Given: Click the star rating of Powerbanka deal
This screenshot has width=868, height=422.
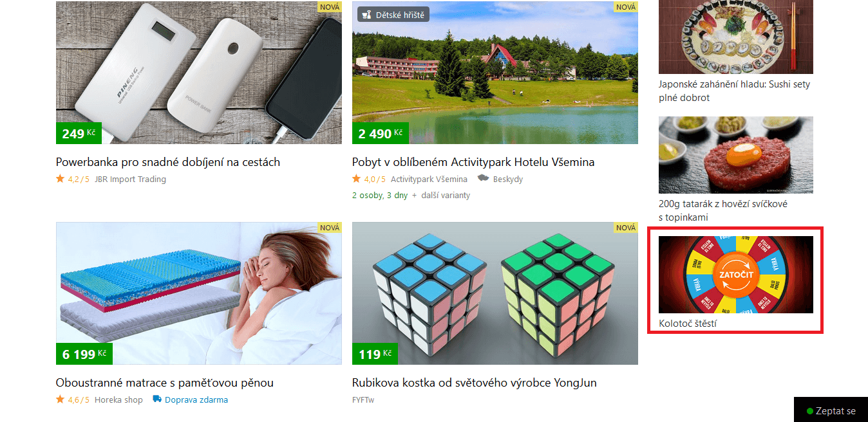Looking at the screenshot, I should click(73, 179).
